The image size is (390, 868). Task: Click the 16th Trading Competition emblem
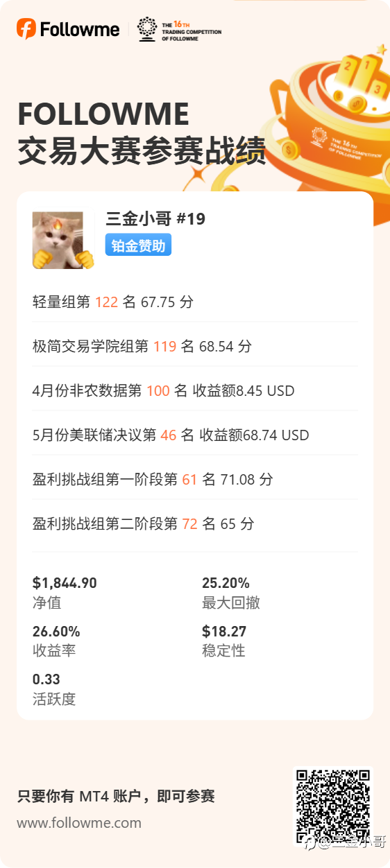pos(179,29)
